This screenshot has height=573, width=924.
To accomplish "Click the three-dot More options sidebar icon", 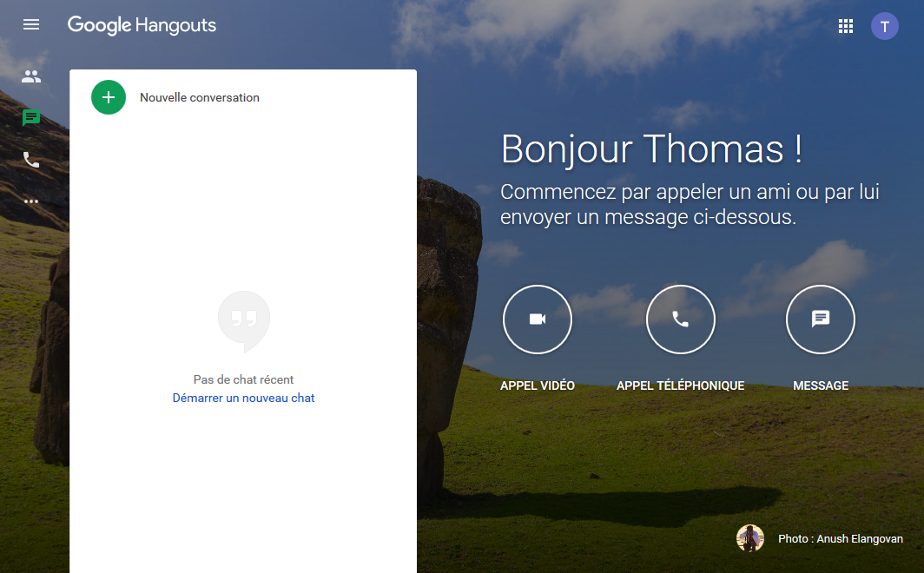I will pos(31,201).
